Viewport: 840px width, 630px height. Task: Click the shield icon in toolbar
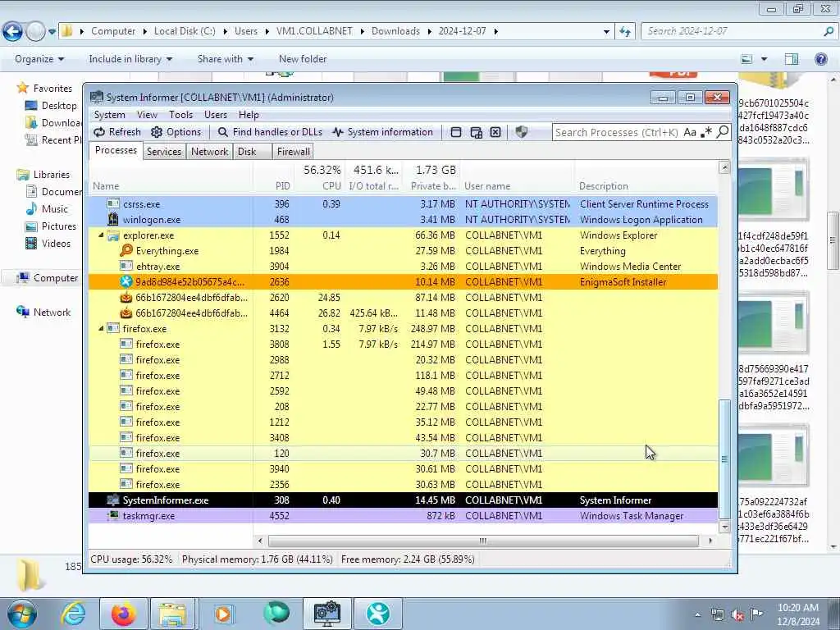pyautogui.click(x=521, y=132)
